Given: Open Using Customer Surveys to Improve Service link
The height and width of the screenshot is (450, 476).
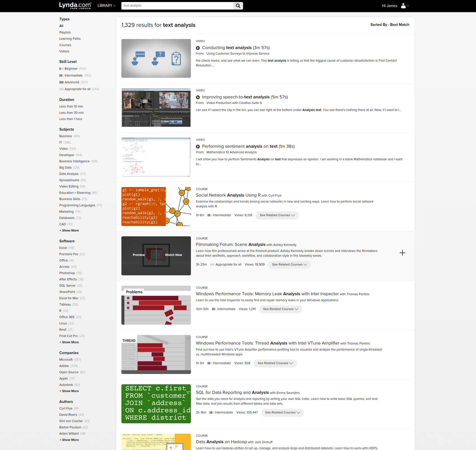Looking at the screenshot, I should tap(238, 54).
